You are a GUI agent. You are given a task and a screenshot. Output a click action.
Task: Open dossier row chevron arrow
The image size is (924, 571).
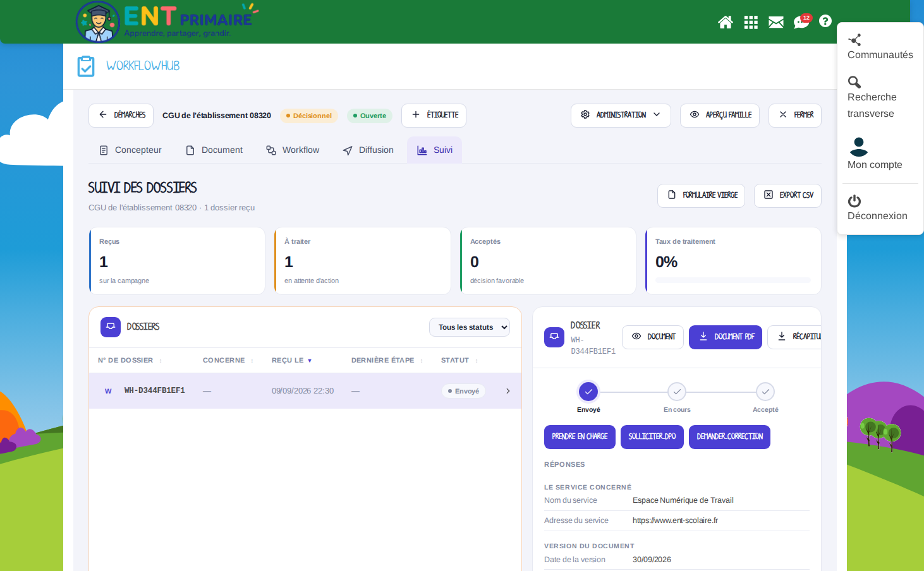pos(508,391)
